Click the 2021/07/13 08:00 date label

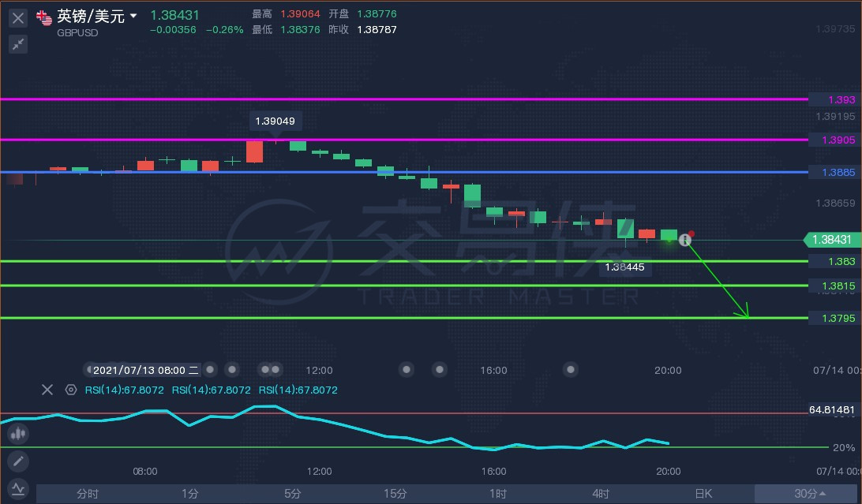145,370
